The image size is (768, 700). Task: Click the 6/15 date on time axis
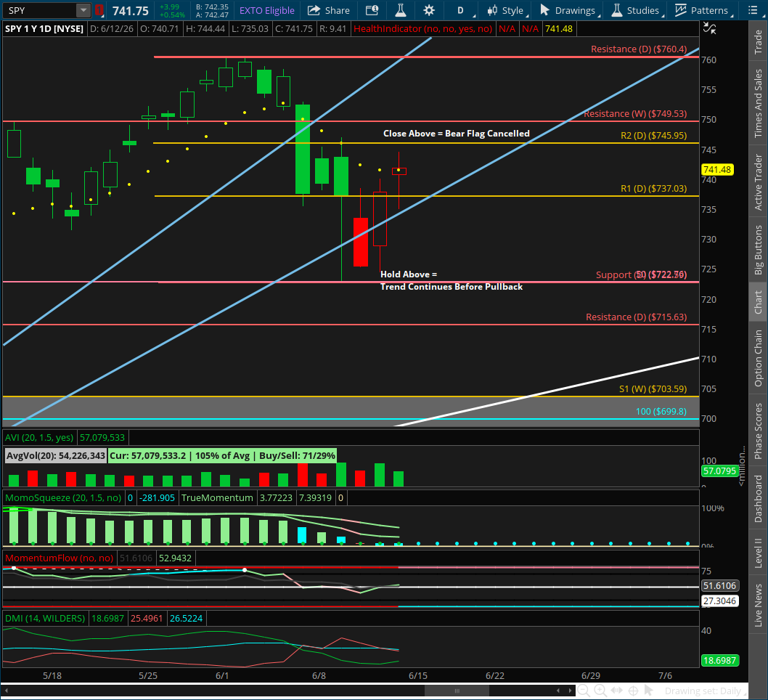click(x=418, y=675)
